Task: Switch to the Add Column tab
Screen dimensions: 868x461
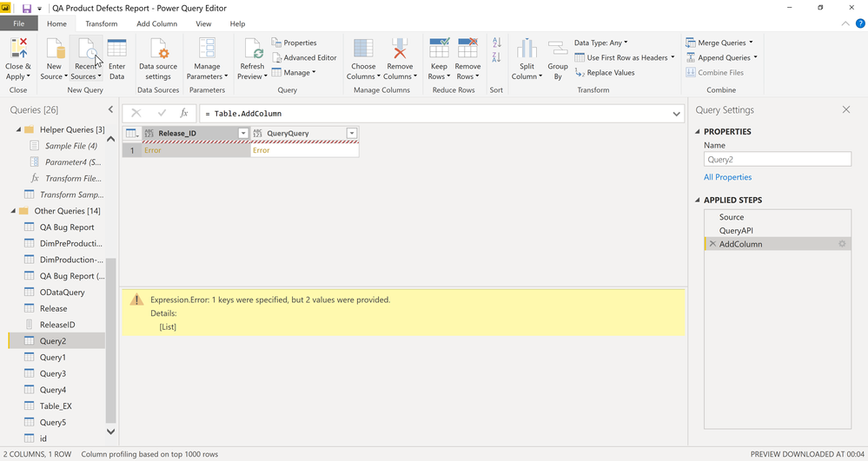Action: (156, 23)
